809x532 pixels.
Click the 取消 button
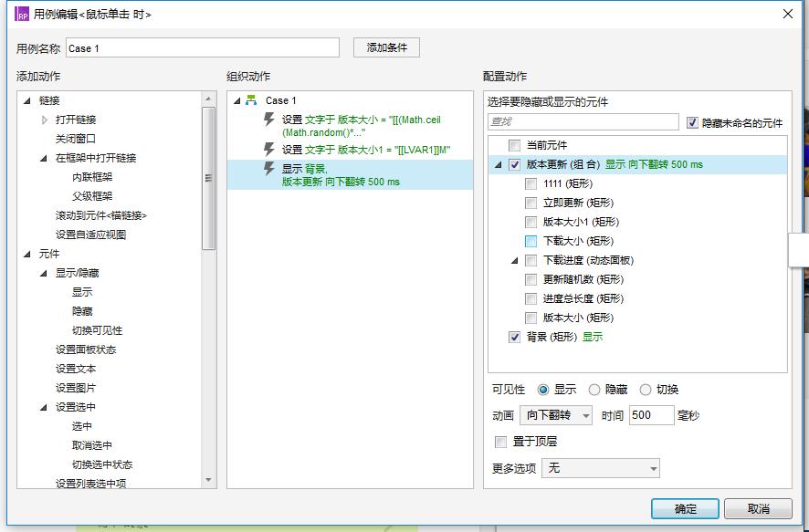pyautogui.click(x=759, y=509)
